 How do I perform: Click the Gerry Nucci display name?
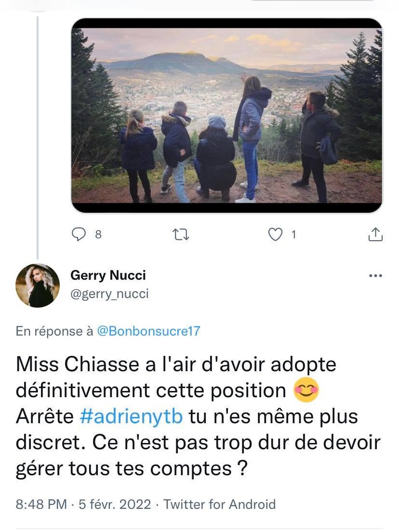click(108, 275)
